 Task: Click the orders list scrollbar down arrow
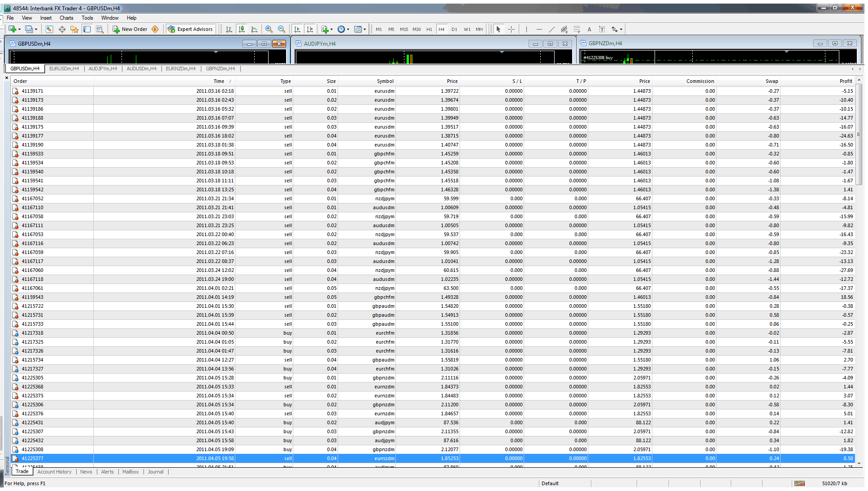(x=859, y=464)
